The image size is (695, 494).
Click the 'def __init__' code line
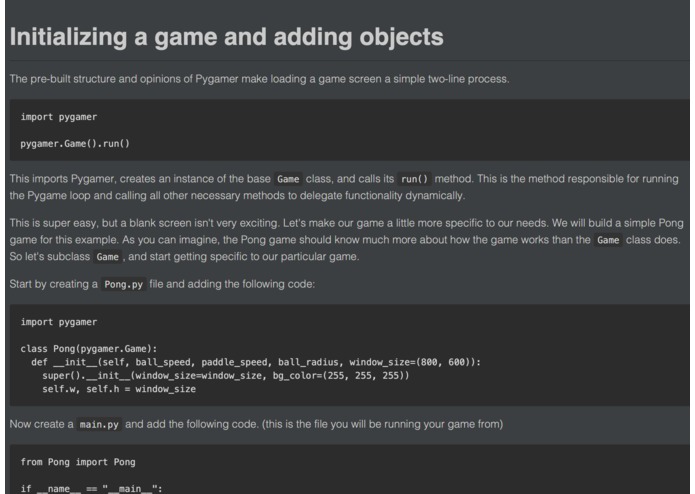(256, 362)
